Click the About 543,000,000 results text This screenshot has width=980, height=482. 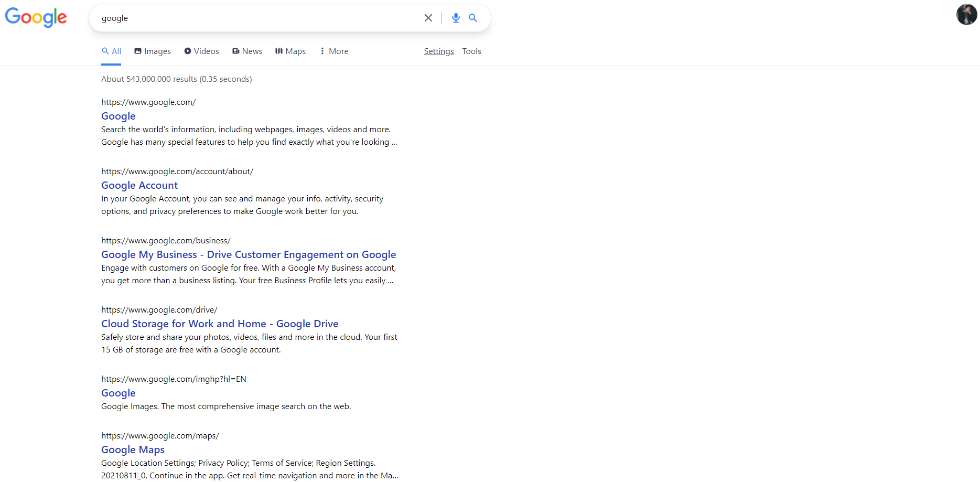(x=177, y=79)
